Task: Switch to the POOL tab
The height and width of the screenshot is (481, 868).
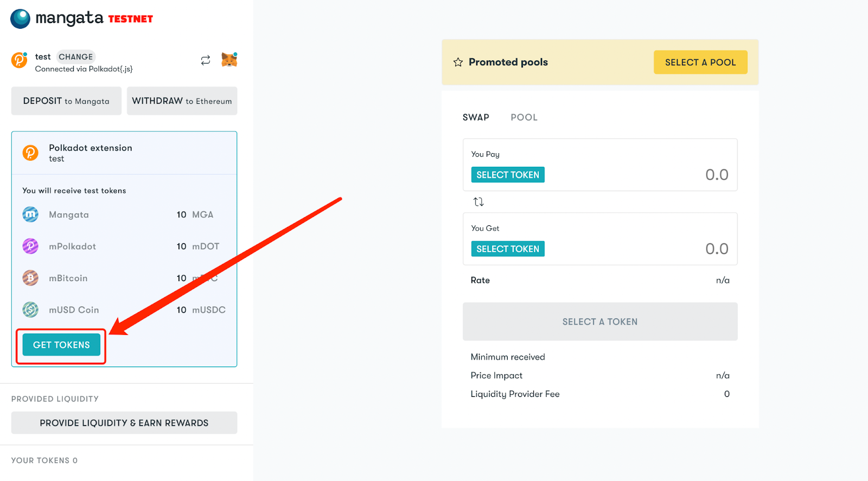Action: click(x=524, y=117)
